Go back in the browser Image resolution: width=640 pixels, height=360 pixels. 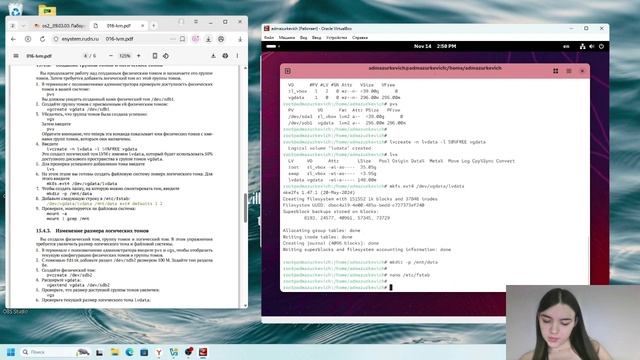13,39
